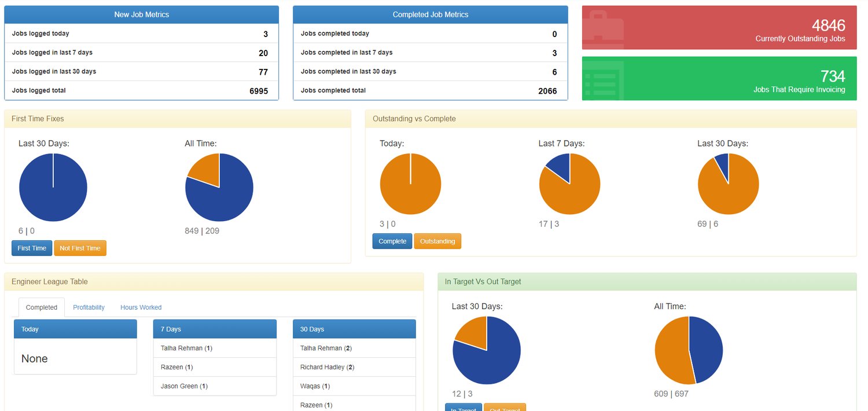Screen dimensions: 868x411
Task: Toggle the In Target legend button
Action: point(463,408)
